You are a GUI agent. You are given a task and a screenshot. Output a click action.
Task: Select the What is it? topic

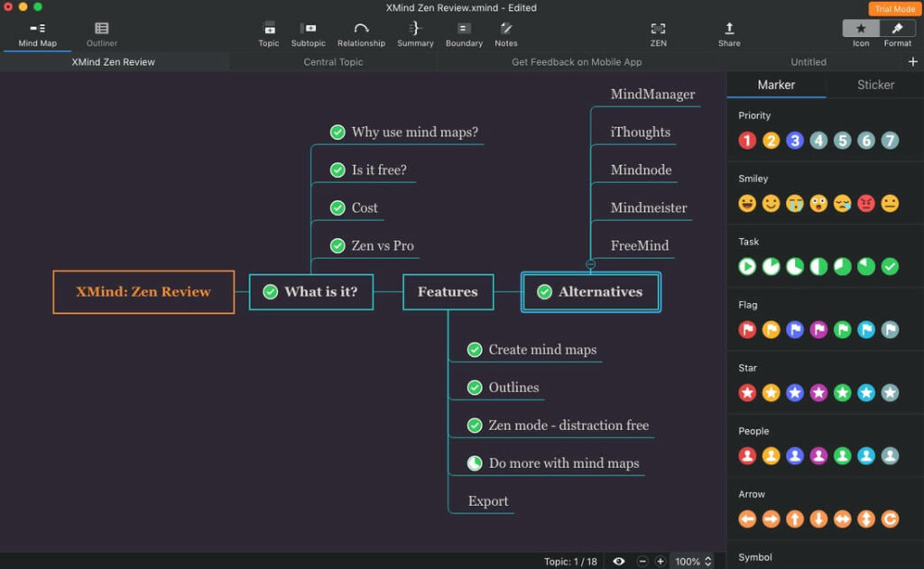point(311,291)
